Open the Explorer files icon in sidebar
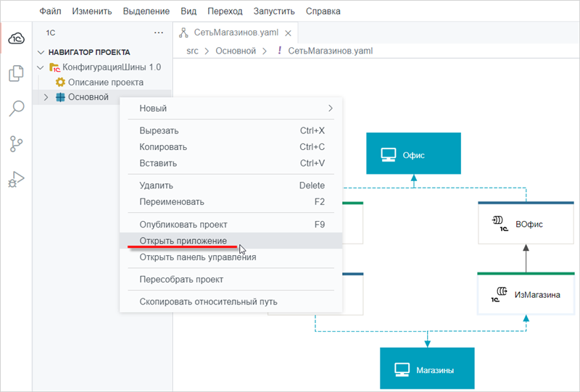Viewport: 580px width, 392px height. pos(16,73)
